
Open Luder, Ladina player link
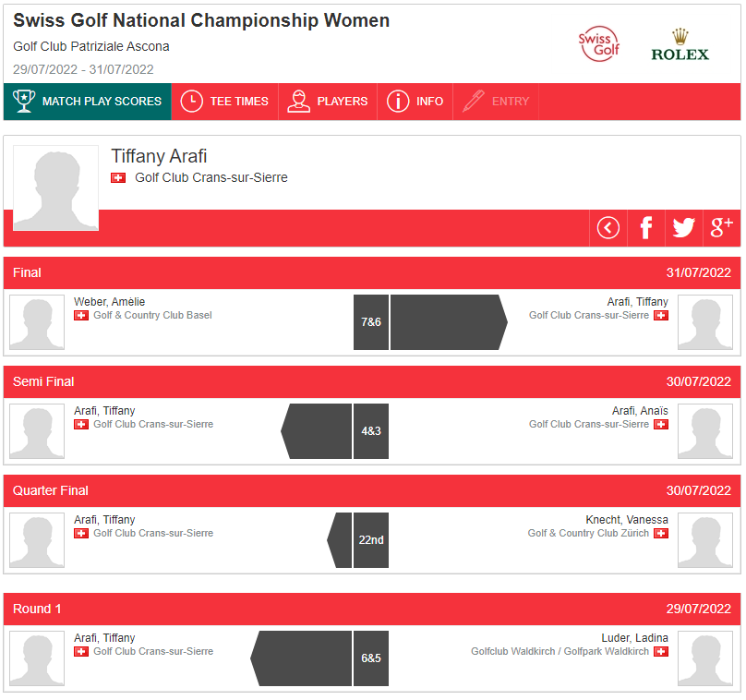[x=634, y=637]
